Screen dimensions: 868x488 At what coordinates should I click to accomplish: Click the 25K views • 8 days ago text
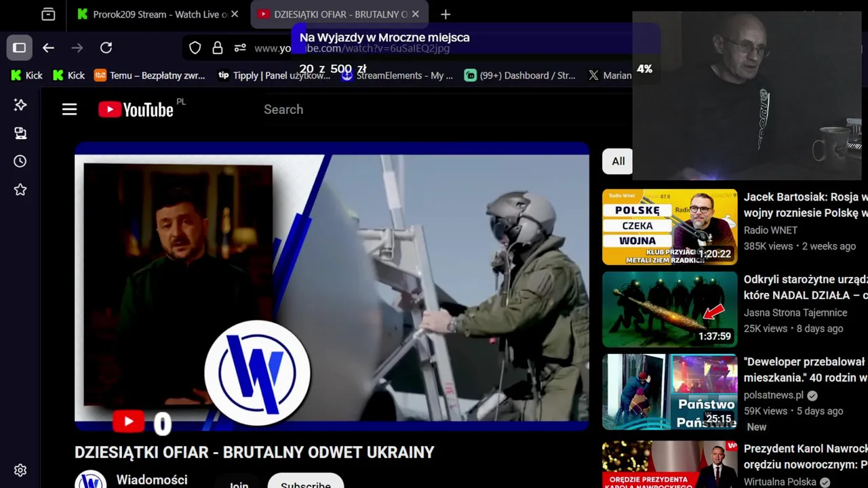[x=793, y=329]
